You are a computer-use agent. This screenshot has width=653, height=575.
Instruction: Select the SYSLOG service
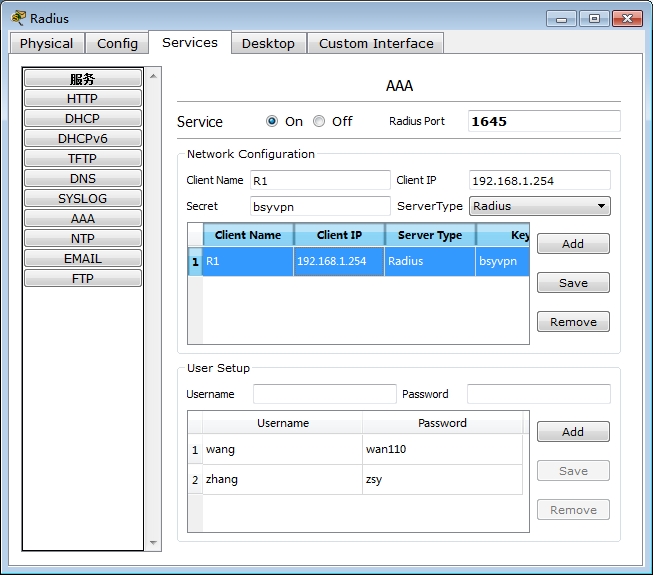tap(82, 199)
